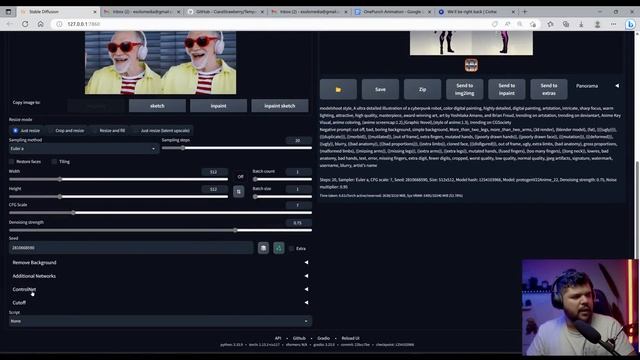Go back in browser history
The width and height of the screenshot is (640, 360).
coord(9,24)
